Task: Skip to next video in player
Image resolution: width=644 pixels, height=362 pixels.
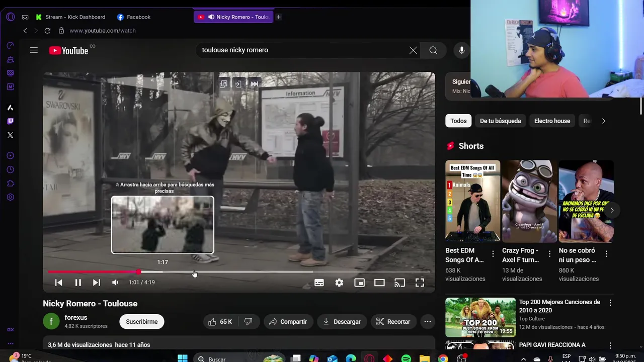Action: point(97,283)
